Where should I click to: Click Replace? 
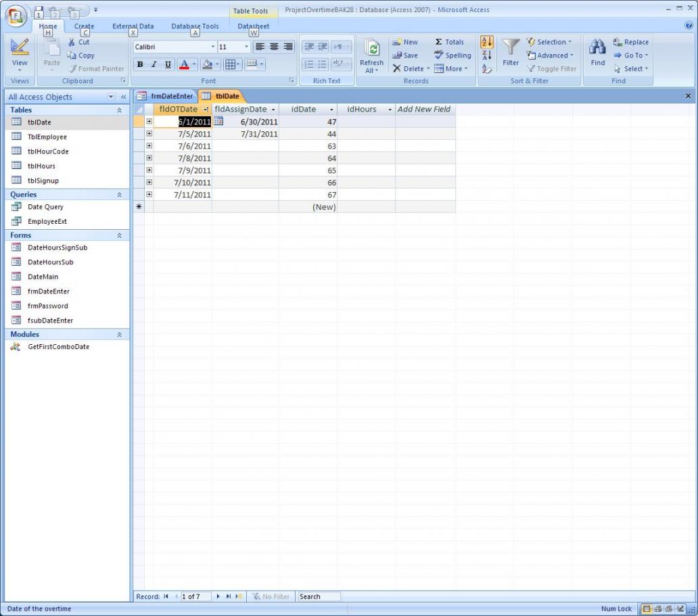631,42
